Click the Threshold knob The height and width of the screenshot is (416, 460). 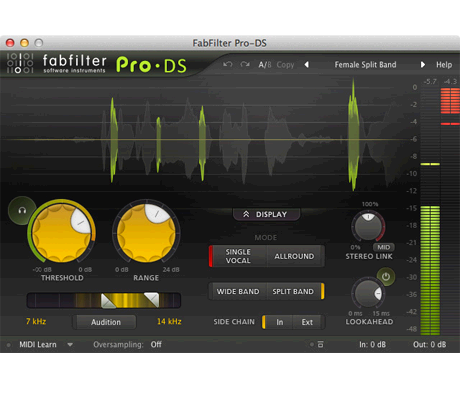click(x=62, y=233)
